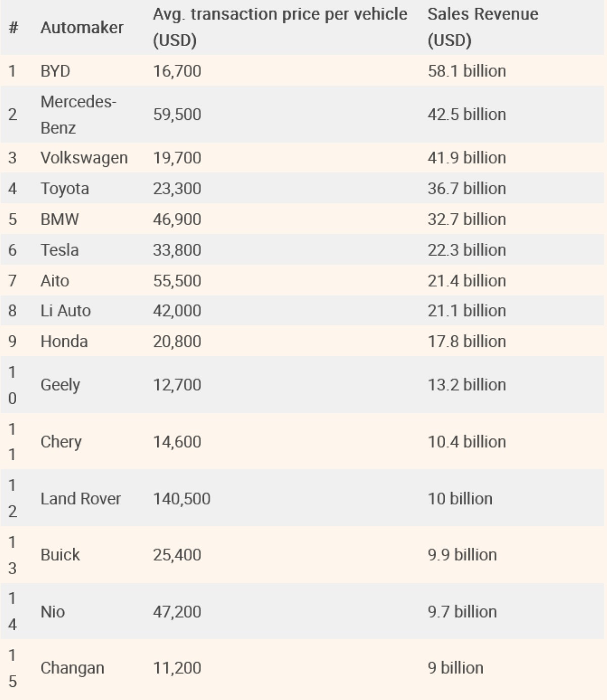607x700 pixels.
Task: Click Changan's 11,200 price cell
Action: click(x=177, y=668)
